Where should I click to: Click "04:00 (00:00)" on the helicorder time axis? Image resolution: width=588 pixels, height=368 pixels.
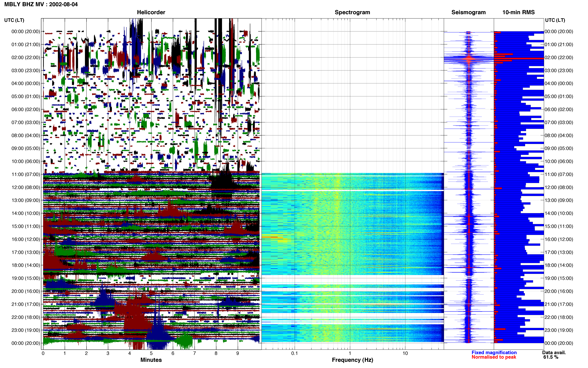click(x=26, y=83)
